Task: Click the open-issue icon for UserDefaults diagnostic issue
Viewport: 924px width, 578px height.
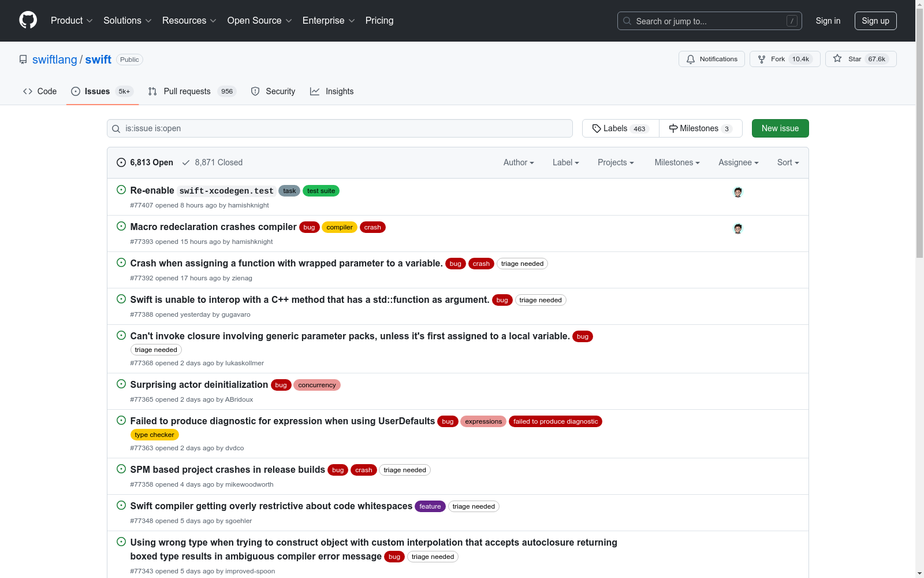Action: pos(121,420)
